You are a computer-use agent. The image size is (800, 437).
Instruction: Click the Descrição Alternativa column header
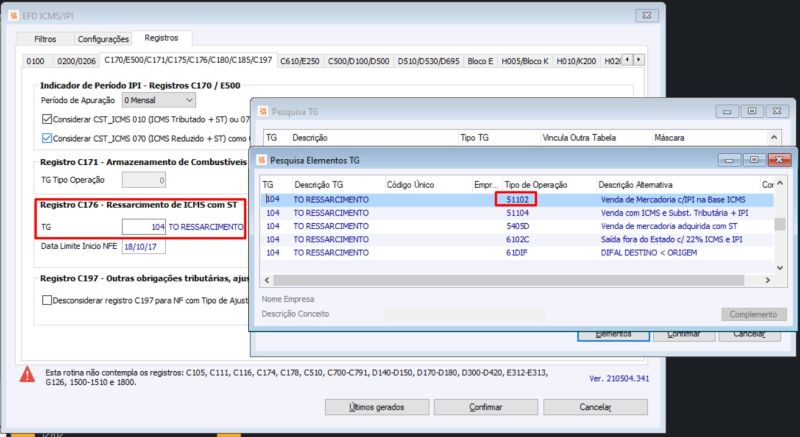[678, 185]
